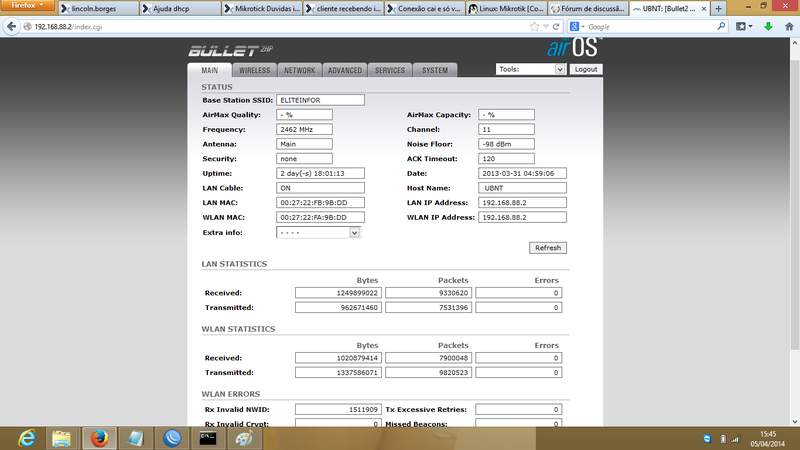Open the green downloads arrow icon
This screenshot has width=800, height=450.
pos(768,27)
